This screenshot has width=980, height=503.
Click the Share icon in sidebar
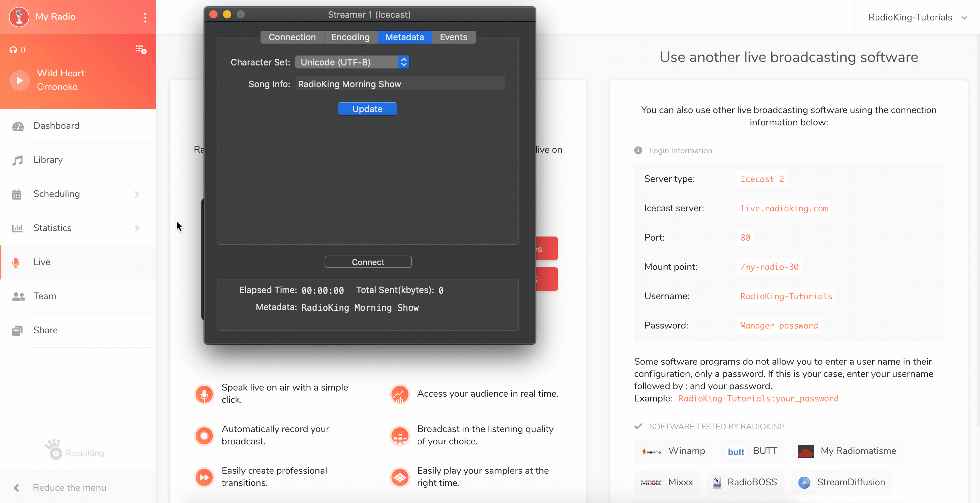click(x=17, y=330)
